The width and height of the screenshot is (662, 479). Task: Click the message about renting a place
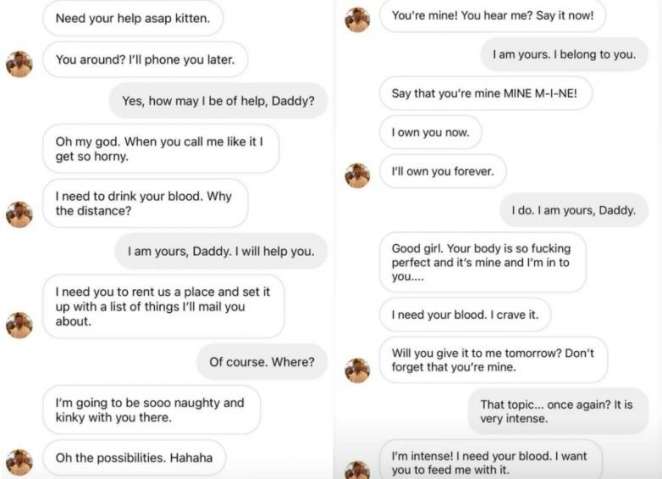[x=163, y=305]
